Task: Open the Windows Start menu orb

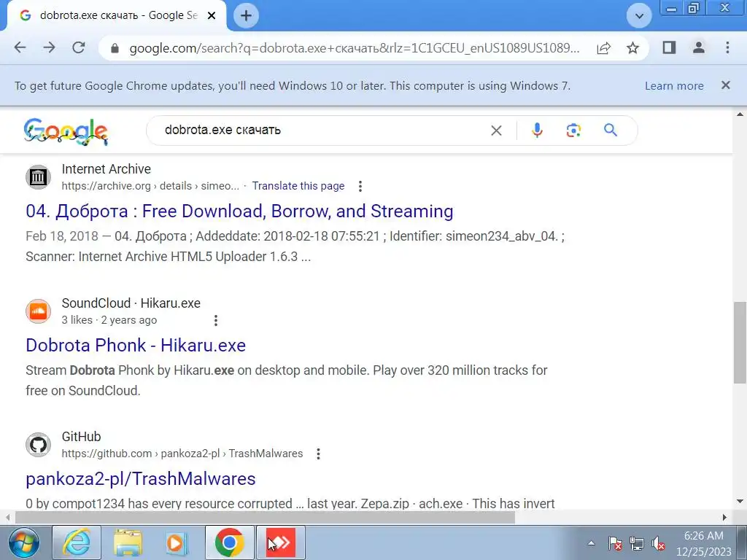Action: click(24, 542)
